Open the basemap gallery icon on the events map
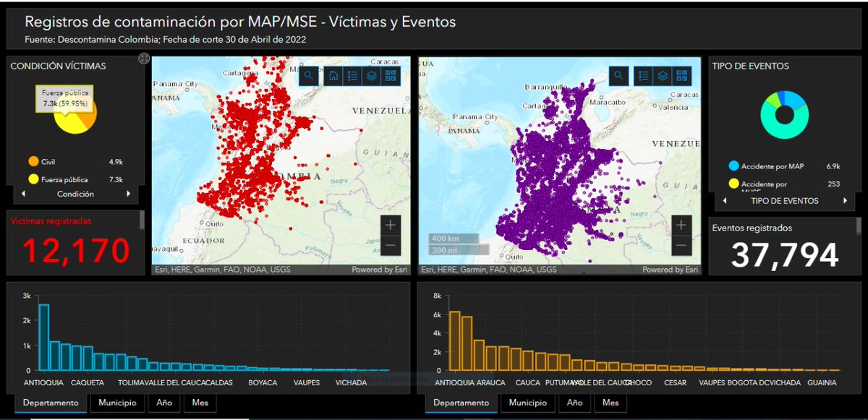 pyautogui.click(x=682, y=75)
